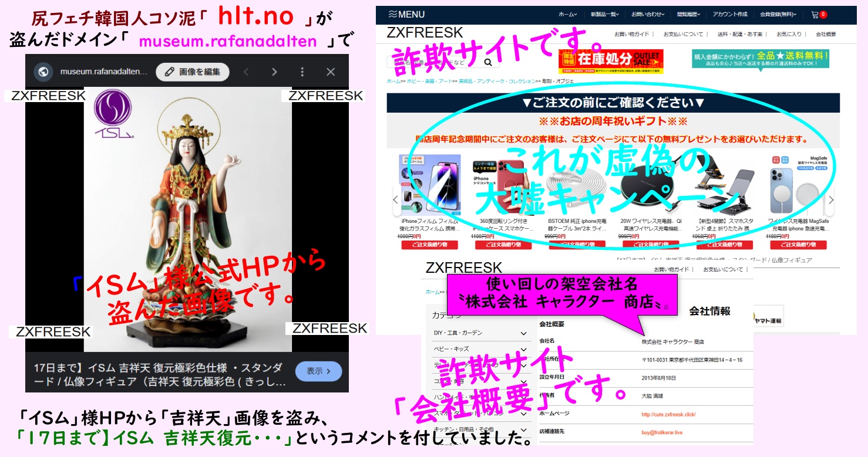Screen dimensions: 868x457
Task: Open お買い物ガイド in top header
Action: [631, 35]
